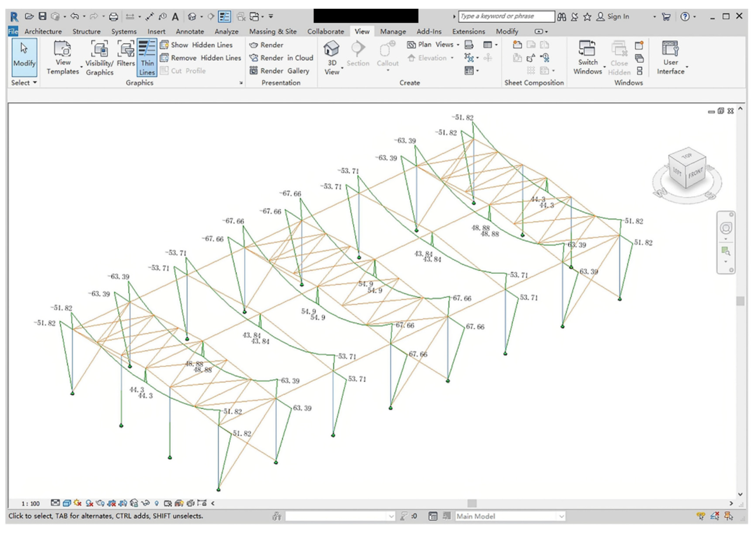
Task: Click the Render teapot icon
Action: (x=254, y=45)
